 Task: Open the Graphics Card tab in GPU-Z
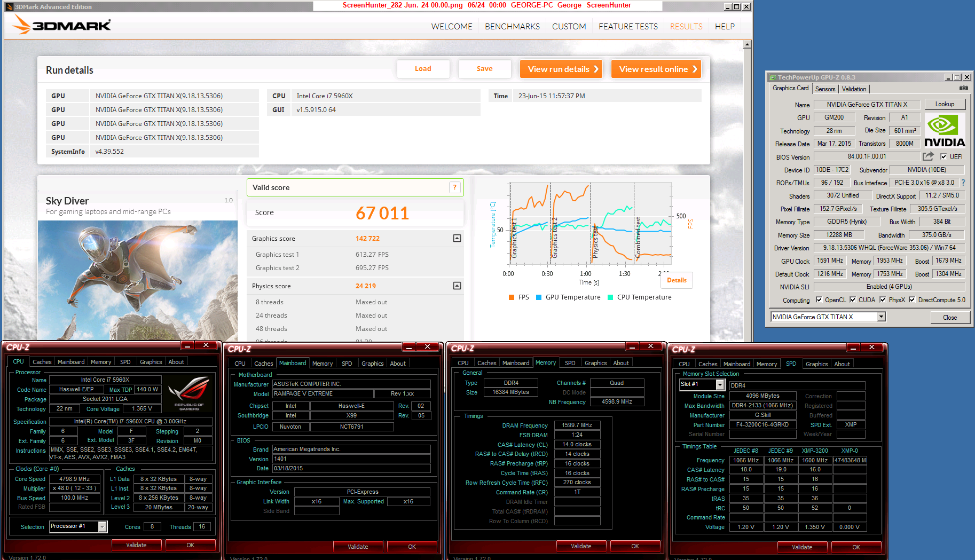pyautogui.click(x=791, y=88)
